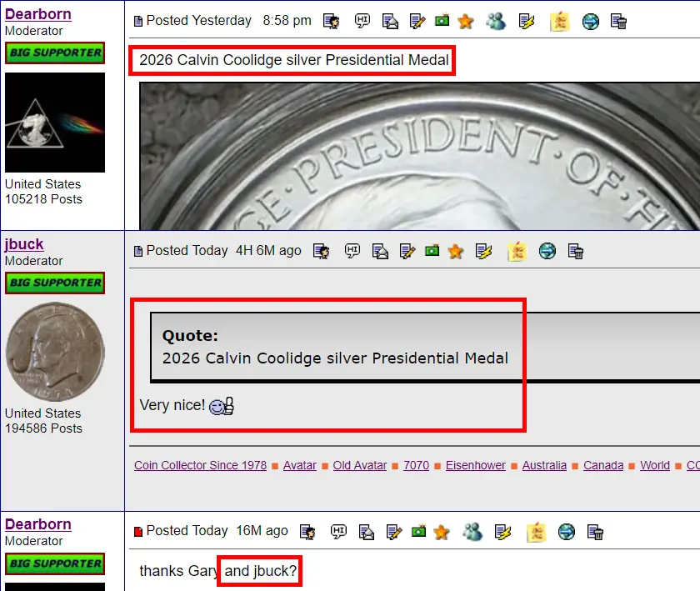The image size is (700, 591).
Task: Click globe arrow icon on jbuck's post
Action: coord(547,251)
